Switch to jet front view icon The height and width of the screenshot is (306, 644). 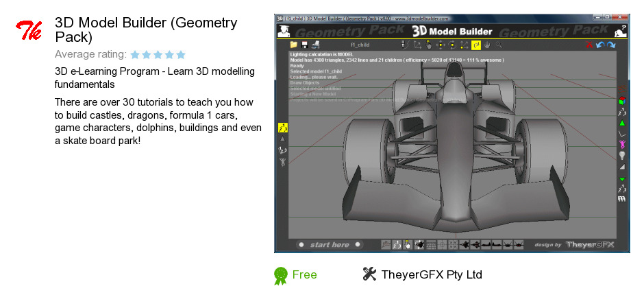click(x=508, y=245)
